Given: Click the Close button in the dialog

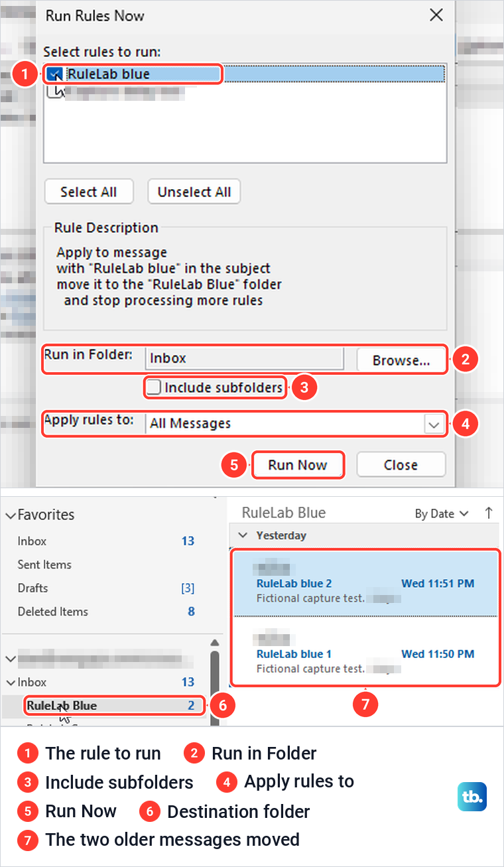Looking at the screenshot, I should 401,465.
